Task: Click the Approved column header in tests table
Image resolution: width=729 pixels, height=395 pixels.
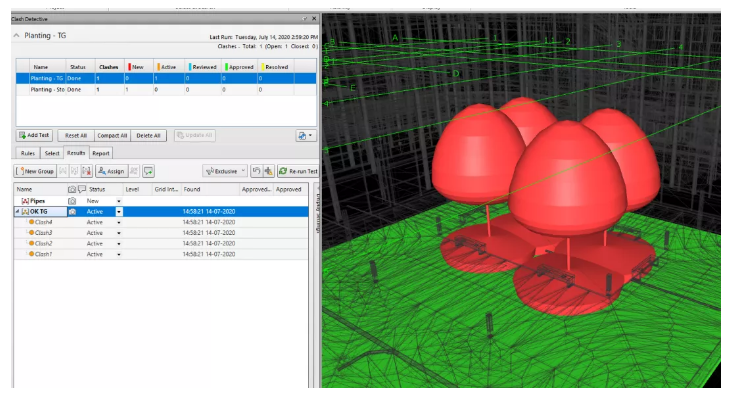Action: coord(240,67)
